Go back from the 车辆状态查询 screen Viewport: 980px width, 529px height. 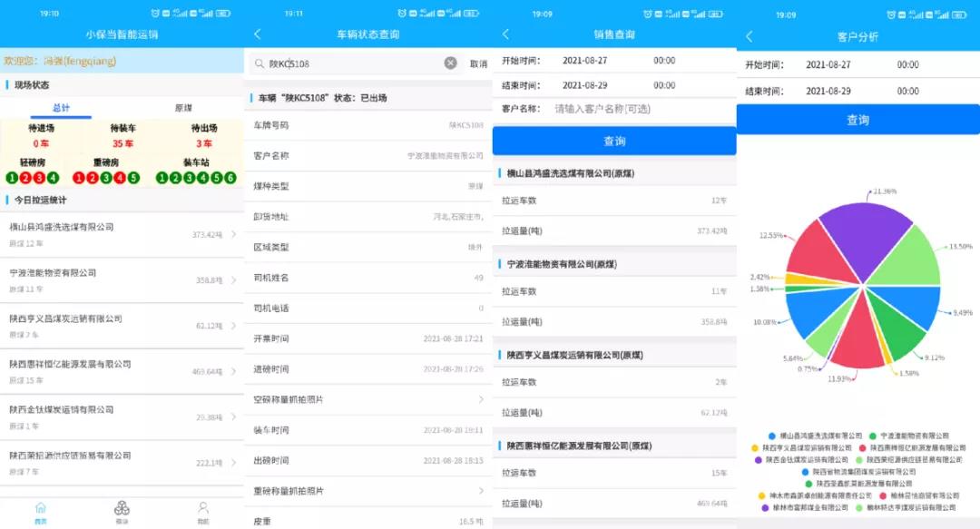[258, 34]
